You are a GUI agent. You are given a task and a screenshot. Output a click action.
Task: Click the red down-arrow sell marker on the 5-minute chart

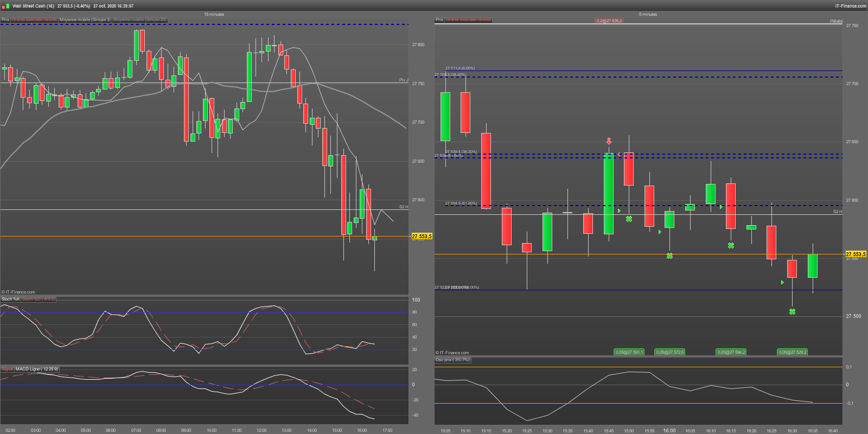[609, 141]
